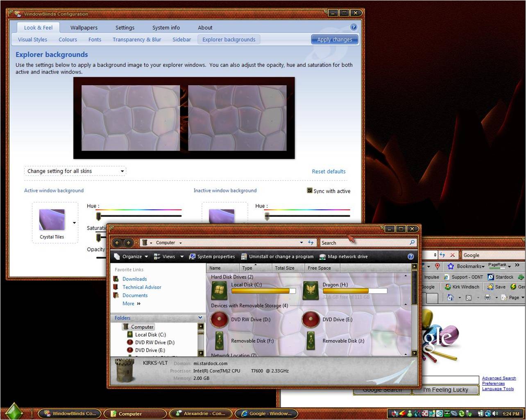
Task: Switch to Alexandrie taskbar button
Action: pyautogui.click(x=201, y=413)
